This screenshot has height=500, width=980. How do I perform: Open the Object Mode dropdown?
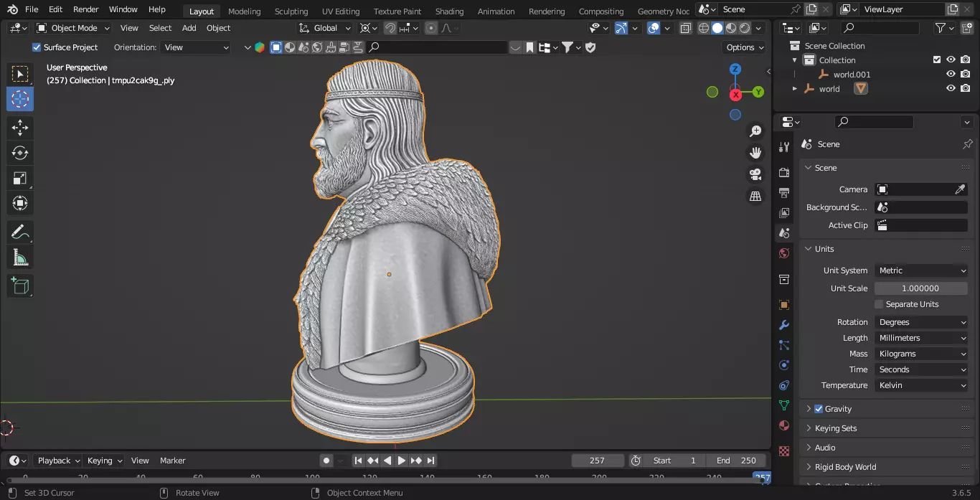pyautogui.click(x=73, y=28)
